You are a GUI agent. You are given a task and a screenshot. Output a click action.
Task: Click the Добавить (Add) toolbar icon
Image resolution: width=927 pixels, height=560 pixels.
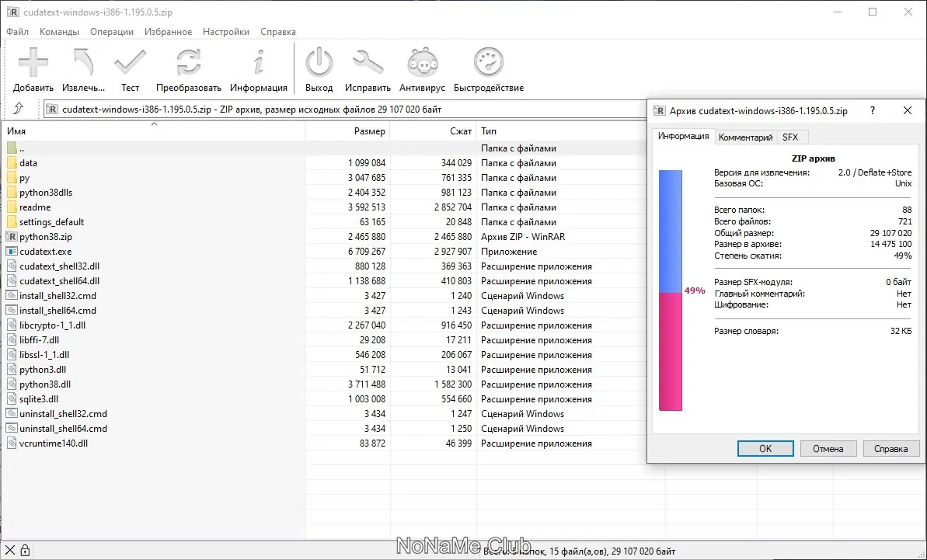tap(33, 63)
